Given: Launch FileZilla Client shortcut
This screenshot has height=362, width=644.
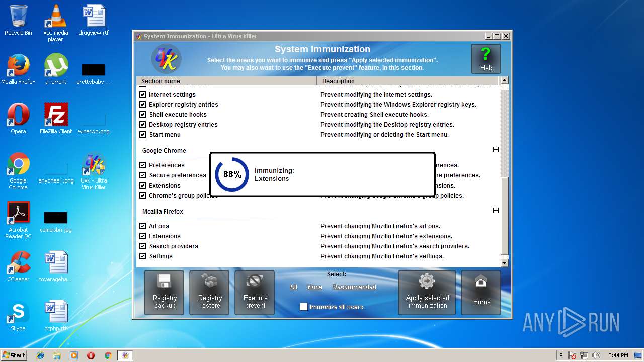Looking at the screenshot, I should click(x=56, y=119).
